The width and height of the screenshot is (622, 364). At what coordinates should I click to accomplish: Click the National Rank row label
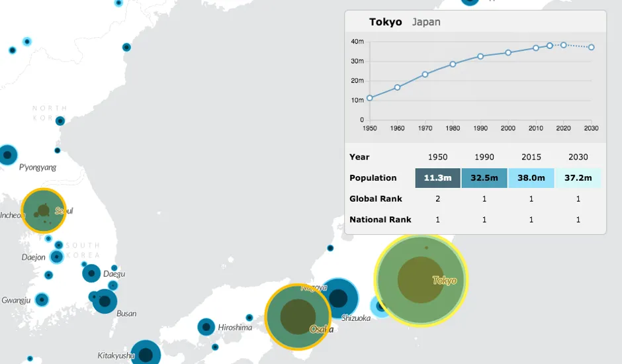[x=380, y=220]
